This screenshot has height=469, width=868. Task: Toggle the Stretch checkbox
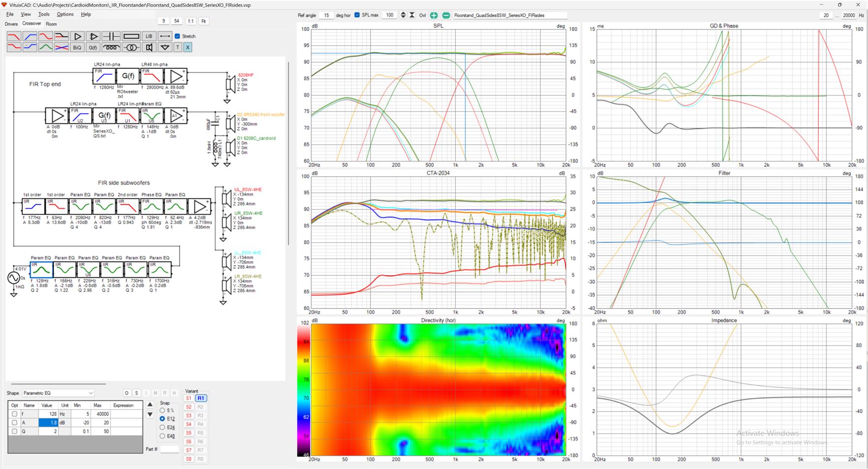click(178, 36)
